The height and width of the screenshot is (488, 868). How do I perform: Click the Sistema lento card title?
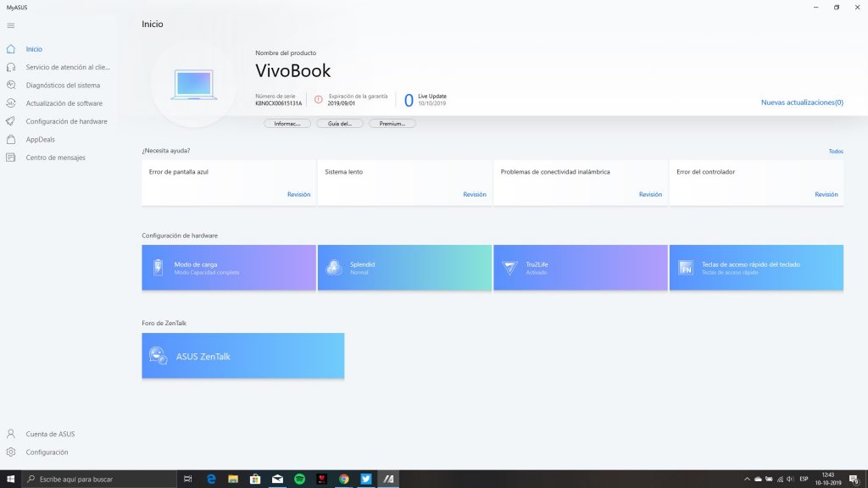pyautogui.click(x=344, y=172)
